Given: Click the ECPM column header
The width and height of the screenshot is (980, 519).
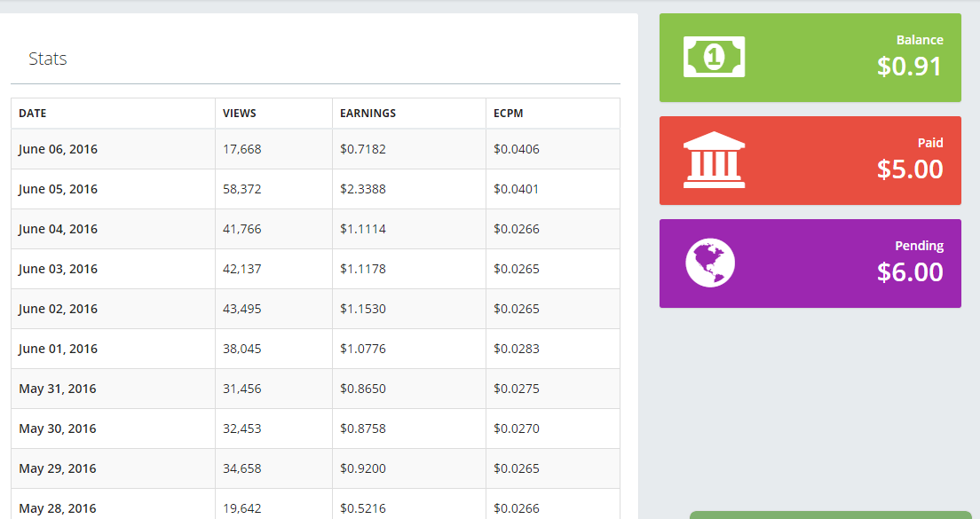Looking at the screenshot, I should click(509, 114).
